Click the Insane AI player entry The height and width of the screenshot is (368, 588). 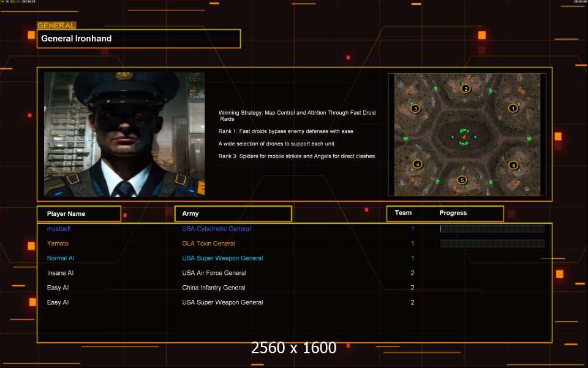point(60,273)
